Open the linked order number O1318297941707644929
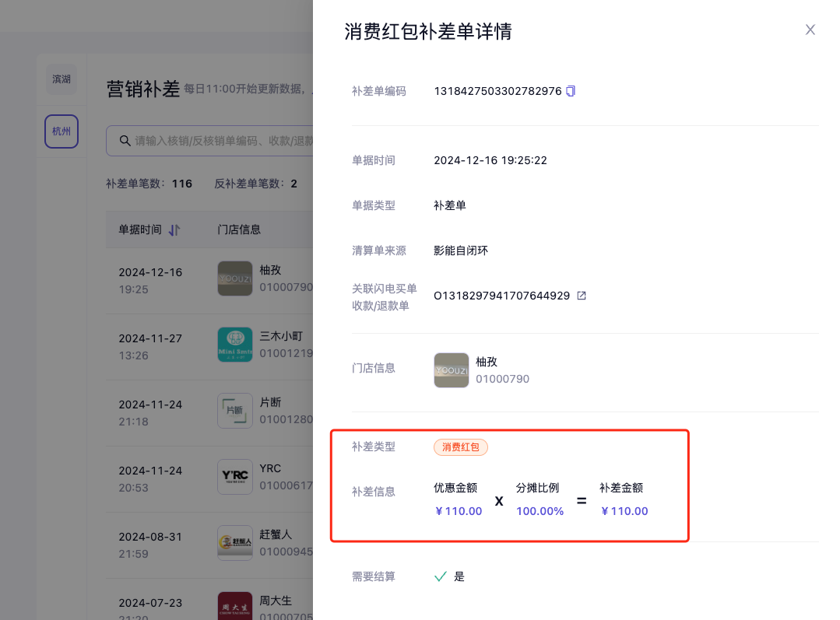The width and height of the screenshot is (840, 620). [501, 296]
